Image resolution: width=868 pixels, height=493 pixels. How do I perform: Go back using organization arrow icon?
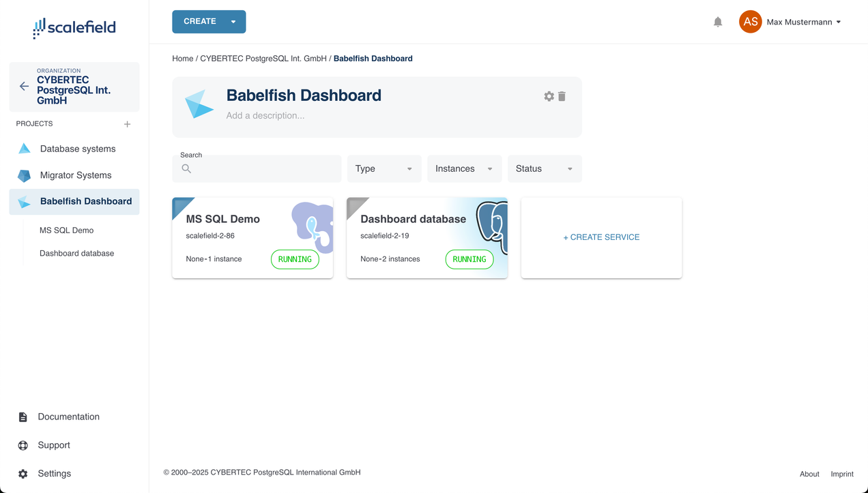(24, 87)
